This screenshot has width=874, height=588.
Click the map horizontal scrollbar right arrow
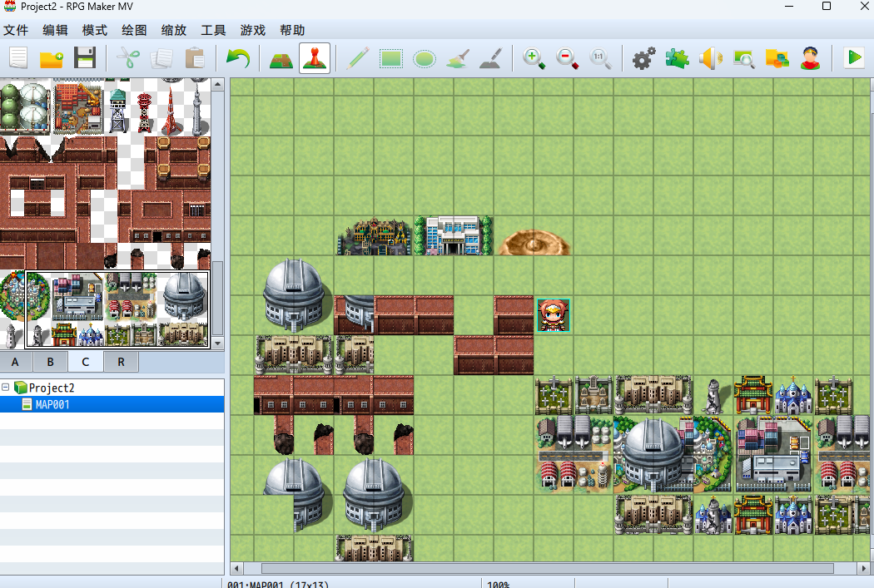pos(864,569)
